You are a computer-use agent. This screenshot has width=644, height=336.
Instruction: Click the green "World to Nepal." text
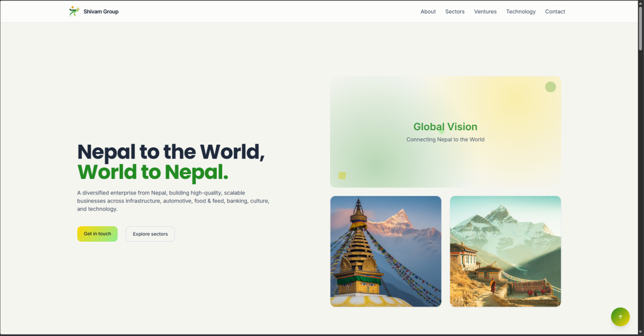(x=152, y=172)
